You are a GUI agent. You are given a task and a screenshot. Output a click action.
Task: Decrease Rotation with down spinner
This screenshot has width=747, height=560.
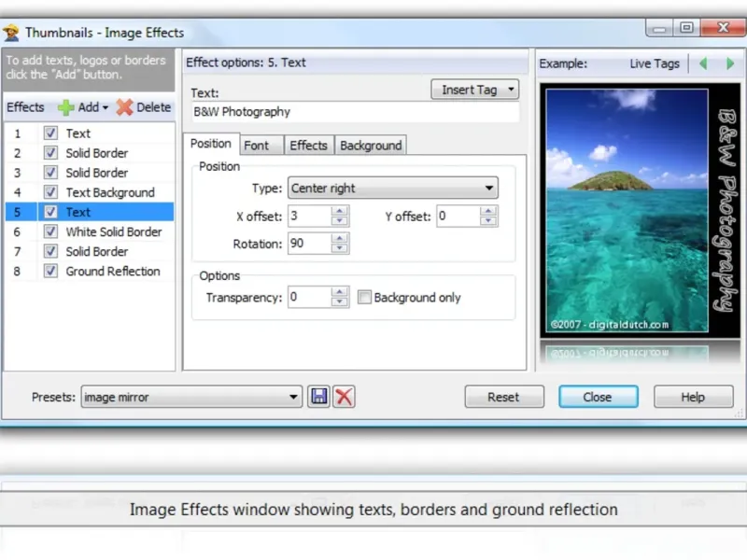tap(340, 248)
